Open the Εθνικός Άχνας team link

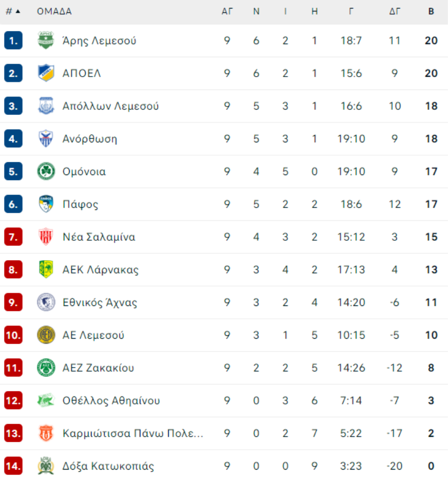[x=100, y=302]
